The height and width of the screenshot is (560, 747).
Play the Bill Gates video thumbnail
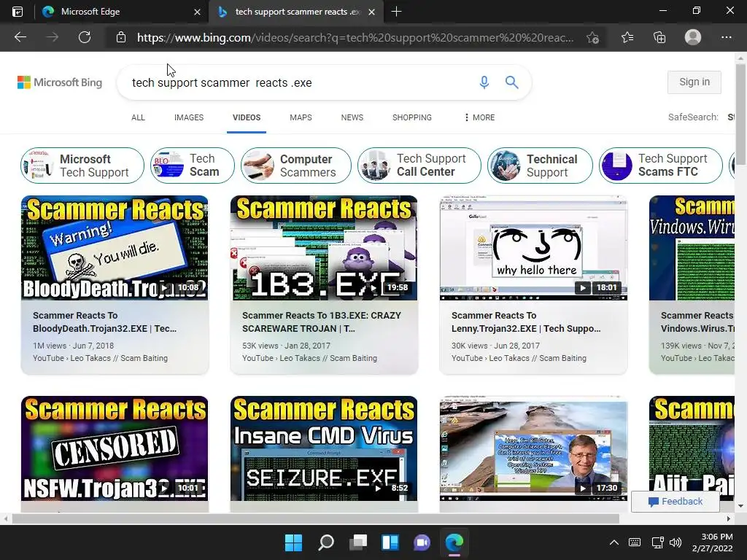coord(533,448)
